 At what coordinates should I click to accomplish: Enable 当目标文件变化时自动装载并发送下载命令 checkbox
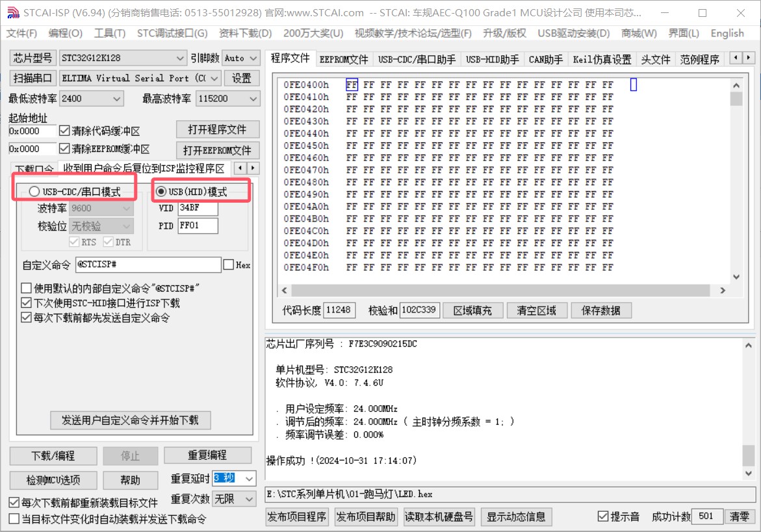(14, 519)
